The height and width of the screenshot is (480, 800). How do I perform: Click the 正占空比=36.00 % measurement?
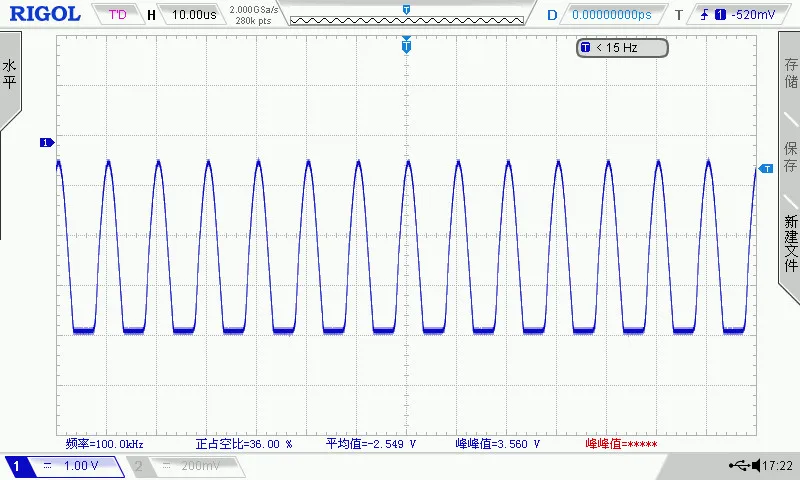[244, 444]
